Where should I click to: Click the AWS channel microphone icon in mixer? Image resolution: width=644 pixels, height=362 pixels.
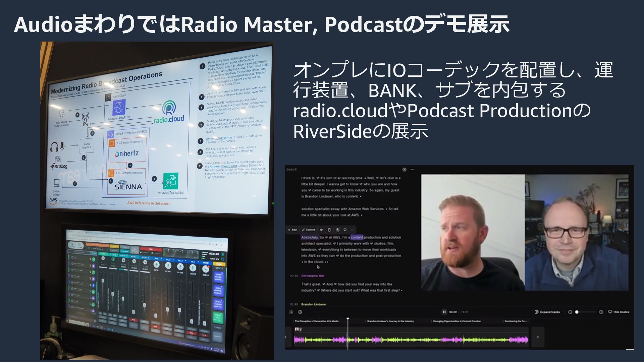click(x=156, y=264)
